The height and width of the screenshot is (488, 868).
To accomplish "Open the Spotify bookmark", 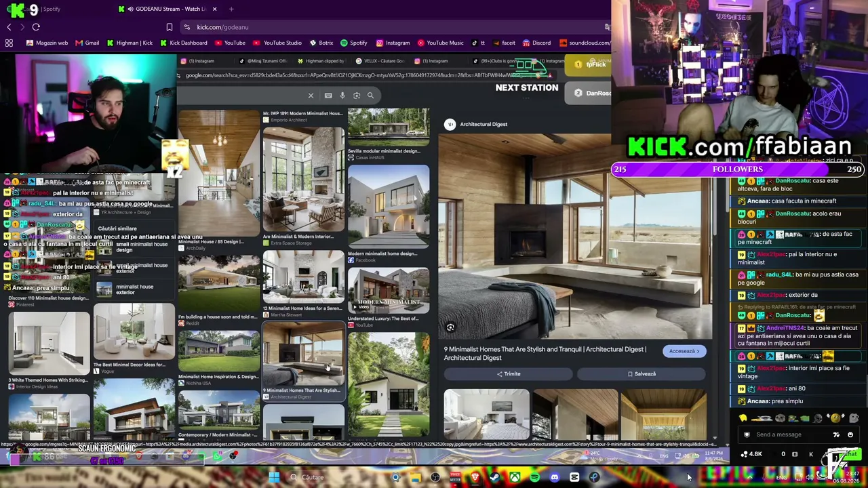I will point(353,43).
